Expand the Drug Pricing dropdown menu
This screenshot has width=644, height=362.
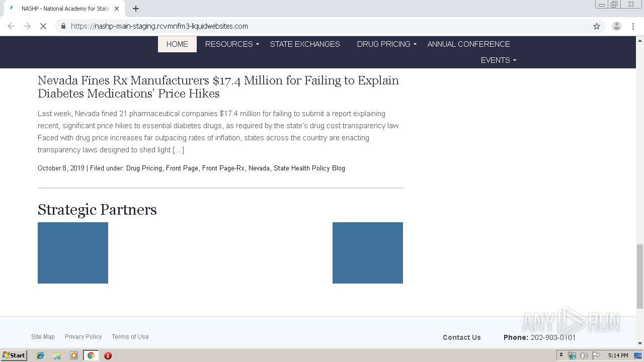[x=386, y=44]
